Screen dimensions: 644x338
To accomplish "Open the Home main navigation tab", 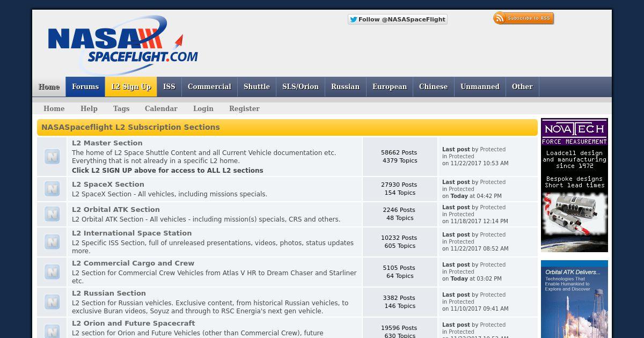I will pos(49,86).
